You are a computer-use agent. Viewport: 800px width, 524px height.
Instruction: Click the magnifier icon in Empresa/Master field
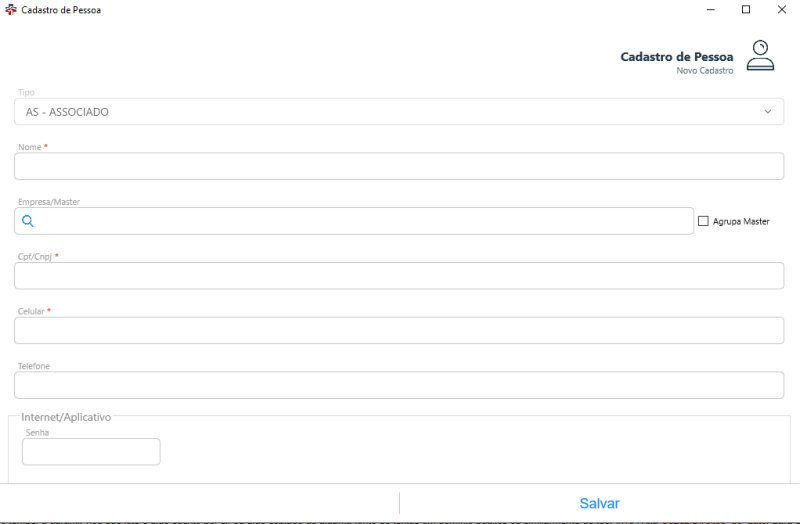28,221
